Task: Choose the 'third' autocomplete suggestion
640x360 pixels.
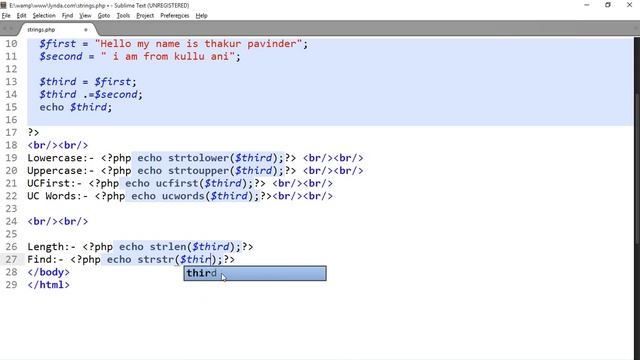Action: (255, 273)
